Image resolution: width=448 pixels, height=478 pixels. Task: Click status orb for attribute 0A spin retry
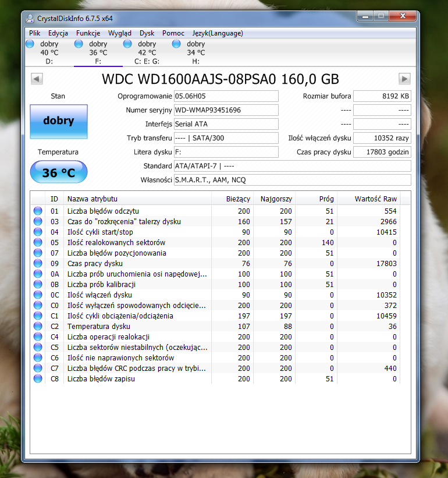click(38, 274)
